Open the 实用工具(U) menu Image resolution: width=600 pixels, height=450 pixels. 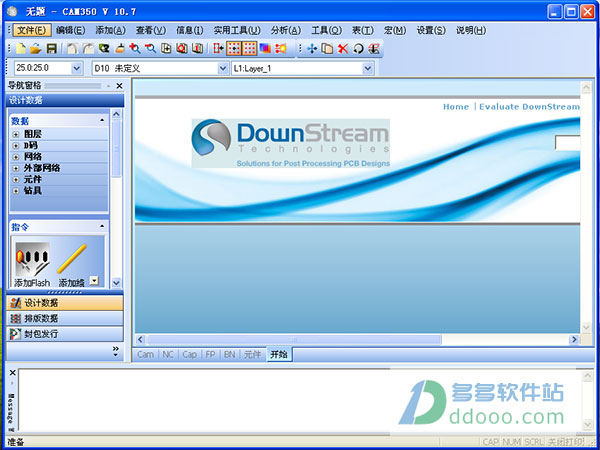(x=237, y=30)
